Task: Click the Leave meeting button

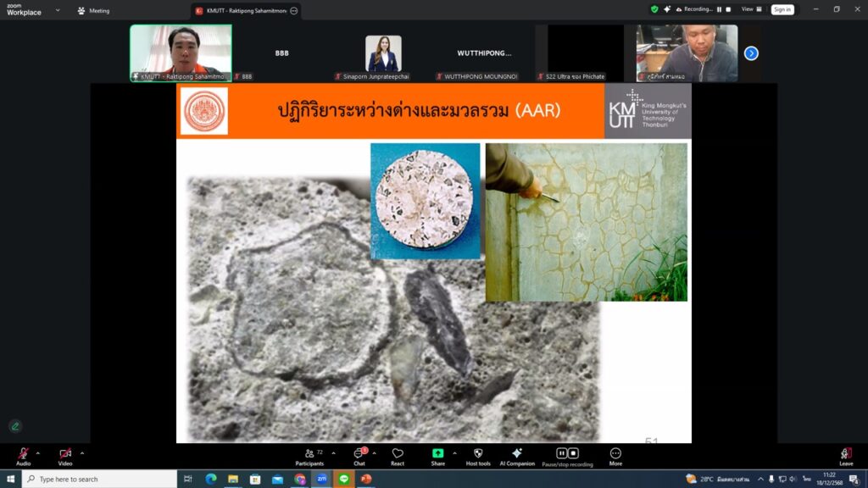Action: pyautogui.click(x=846, y=454)
